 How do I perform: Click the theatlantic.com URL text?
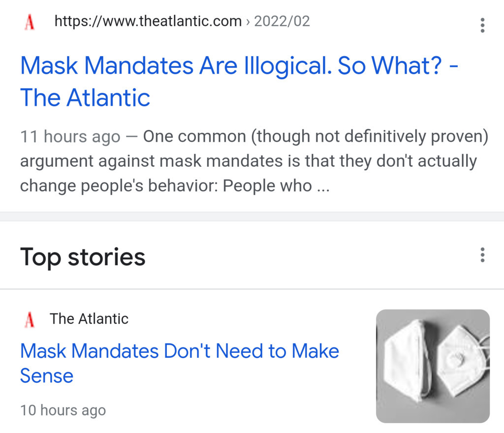[148, 22]
